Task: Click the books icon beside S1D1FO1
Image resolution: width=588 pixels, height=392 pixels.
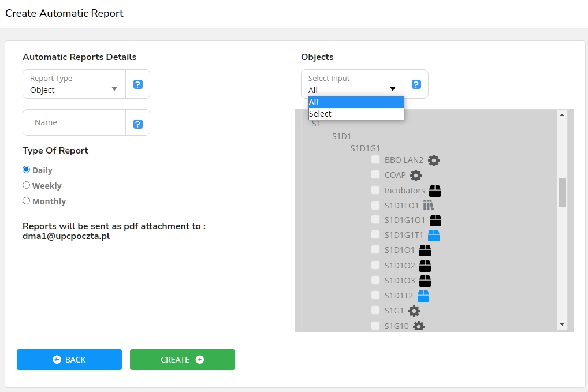Action: click(428, 206)
